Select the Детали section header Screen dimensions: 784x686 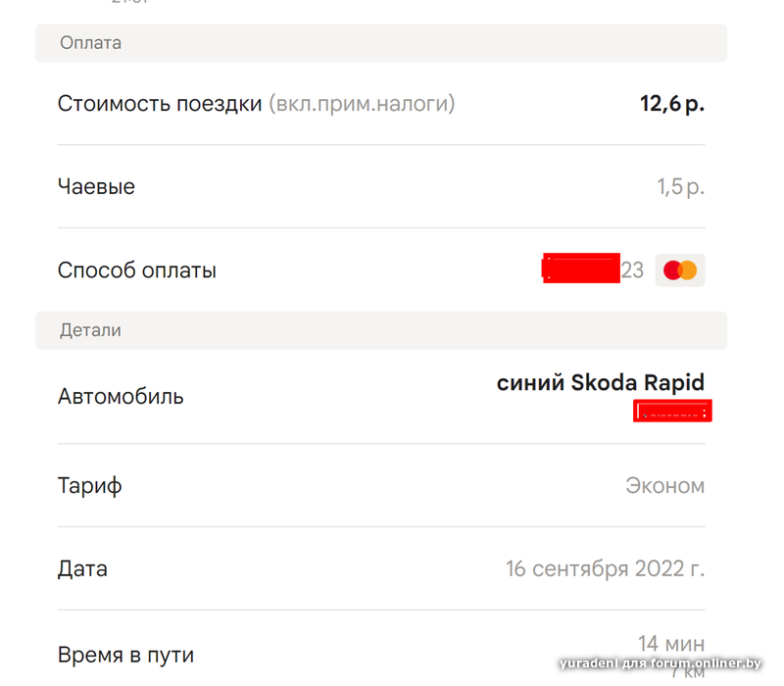(x=90, y=330)
